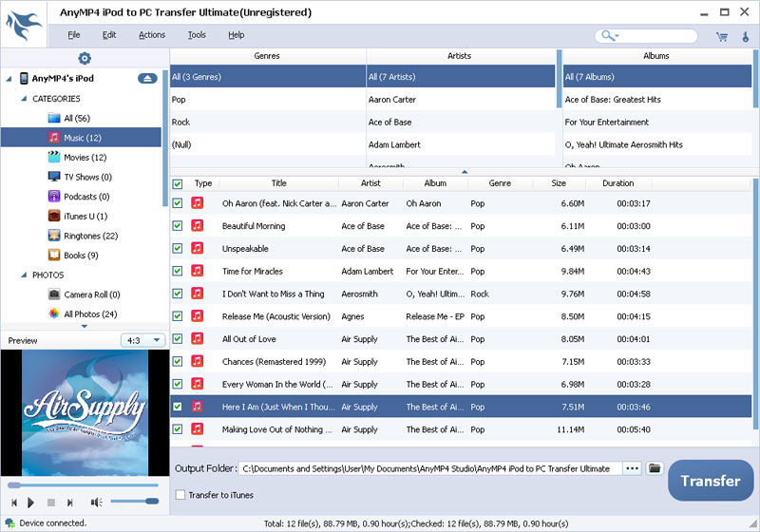This screenshot has height=532, width=760.
Task: Click the device connected status icon
Action: (9, 523)
